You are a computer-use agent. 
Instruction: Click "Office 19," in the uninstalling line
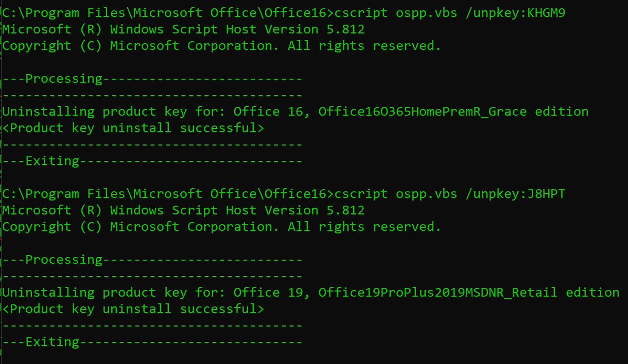click(272, 293)
